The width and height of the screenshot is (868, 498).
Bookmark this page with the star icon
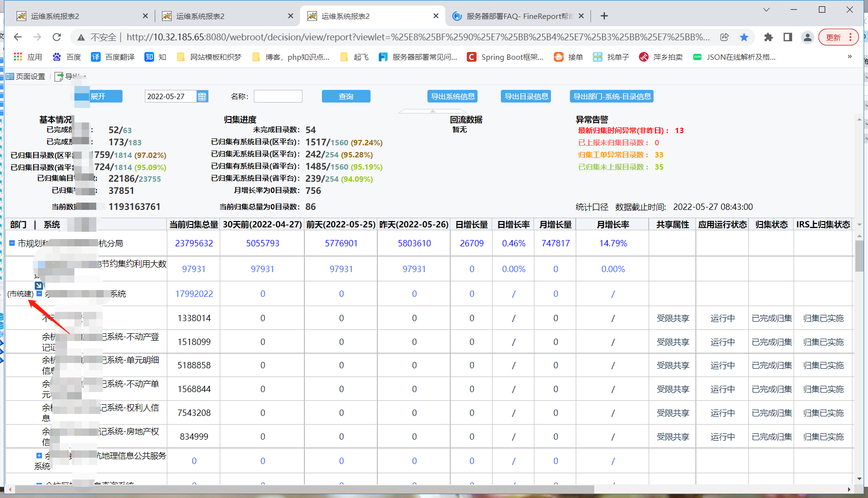744,37
